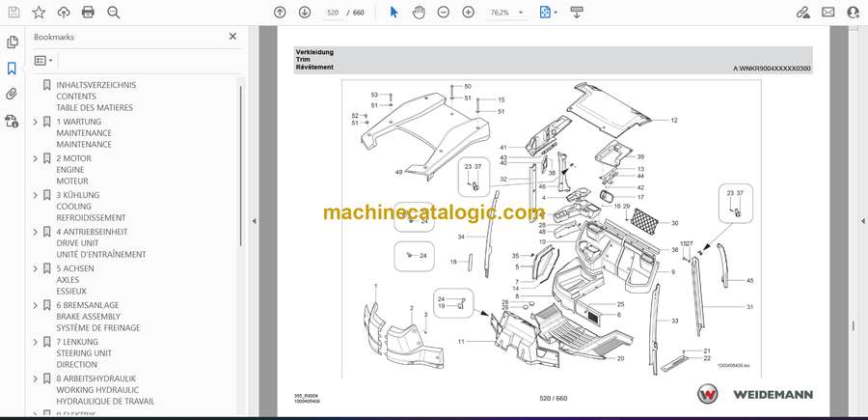Image resolution: width=868 pixels, height=420 pixels.
Task: Expand the 7 LENKUNG bookmark
Action: coord(36,342)
